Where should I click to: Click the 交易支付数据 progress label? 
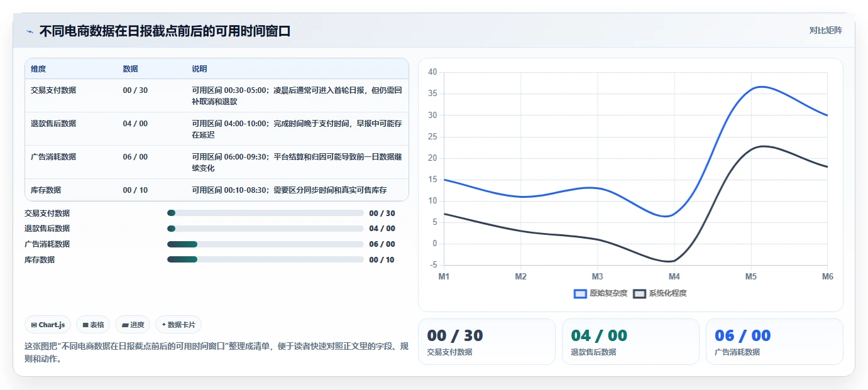pyautogui.click(x=47, y=214)
